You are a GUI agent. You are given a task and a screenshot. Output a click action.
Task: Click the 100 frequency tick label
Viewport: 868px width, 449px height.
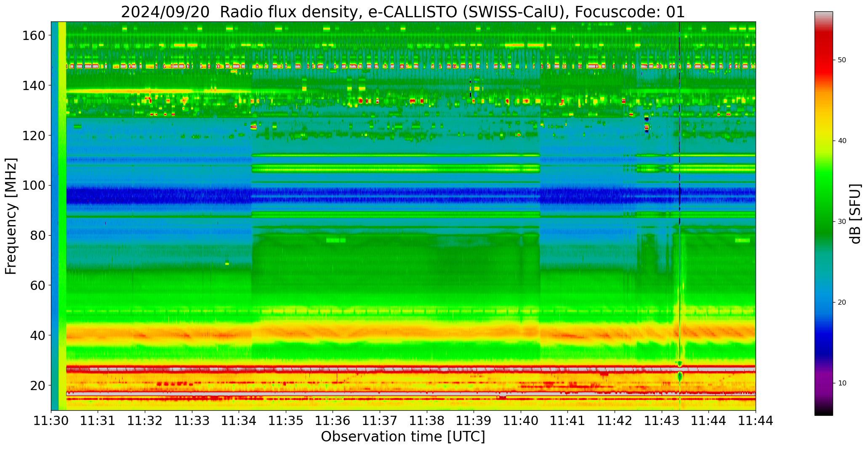click(33, 185)
